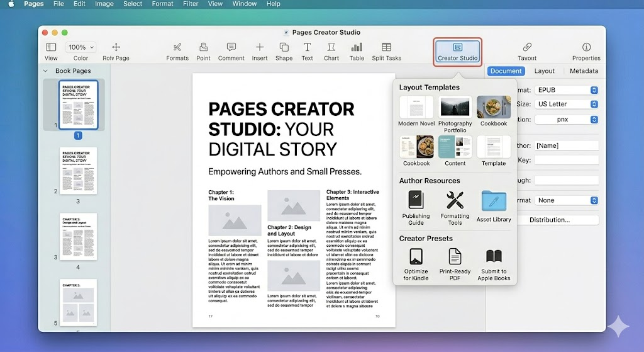The height and width of the screenshot is (352, 644).
Task: Click 'Empowering Authors and Small Presses.' subtitle
Action: (x=285, y=172)
